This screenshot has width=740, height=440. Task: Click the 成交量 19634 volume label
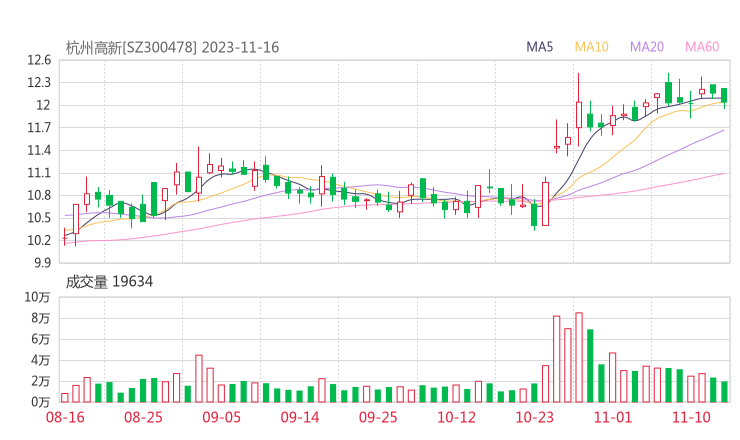click(109, 282)
